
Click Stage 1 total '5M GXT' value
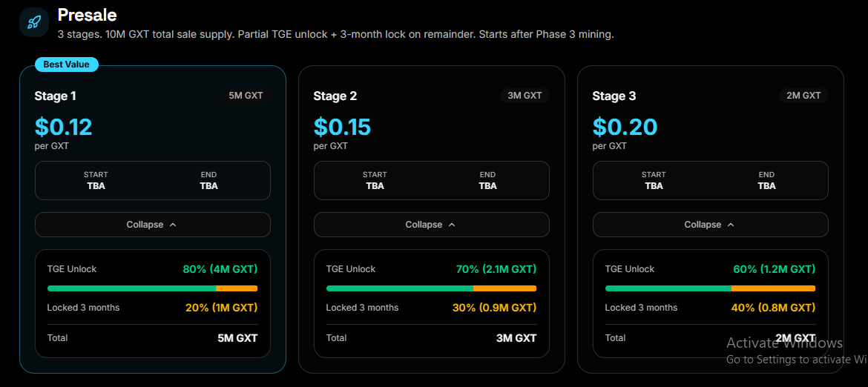tap(237, 338)
